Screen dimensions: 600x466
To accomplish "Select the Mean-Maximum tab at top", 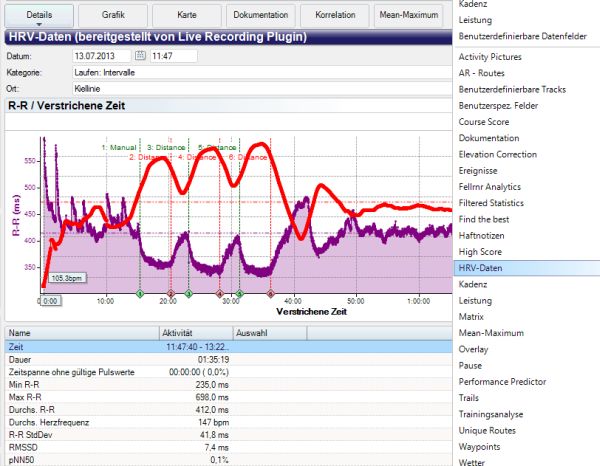I will click(409, 15).
